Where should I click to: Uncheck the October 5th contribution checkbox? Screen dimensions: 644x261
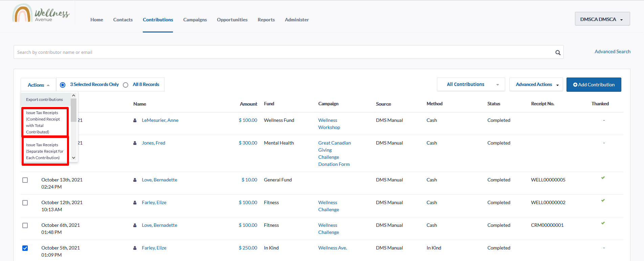pyautogui.click(x=25, y=248)
